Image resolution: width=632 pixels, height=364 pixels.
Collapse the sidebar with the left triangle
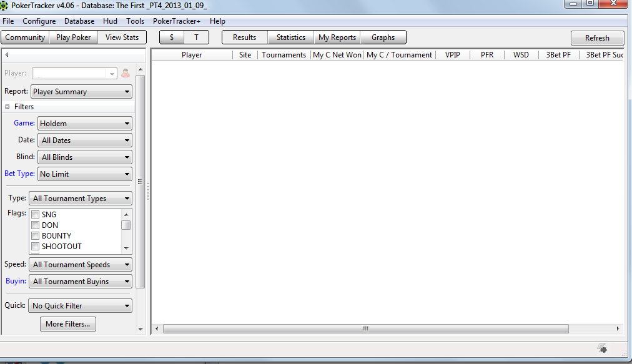(x=7, y=55)
